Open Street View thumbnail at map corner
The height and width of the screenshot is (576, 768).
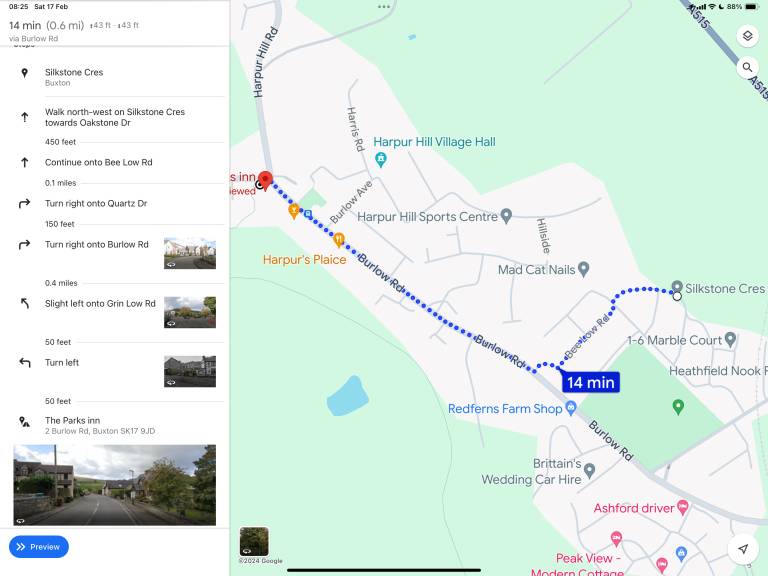coord(254,541)
